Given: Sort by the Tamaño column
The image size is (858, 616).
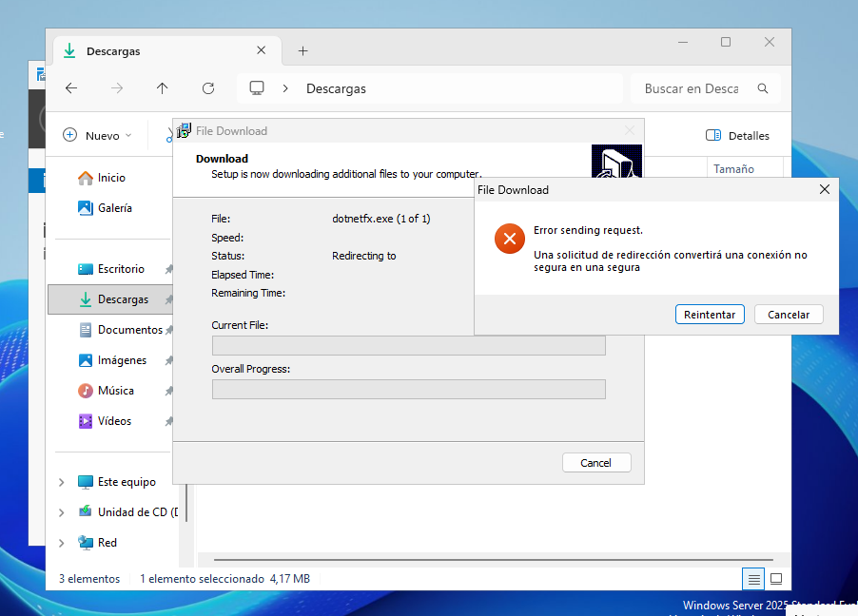Looking at the screenshot, I should pyautogui.click(x=733, y=169).
